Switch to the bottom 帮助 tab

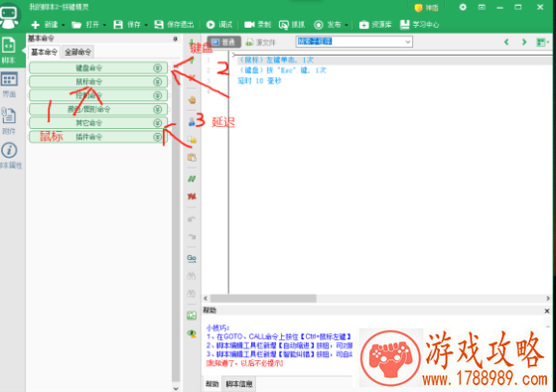coord(212,384)
